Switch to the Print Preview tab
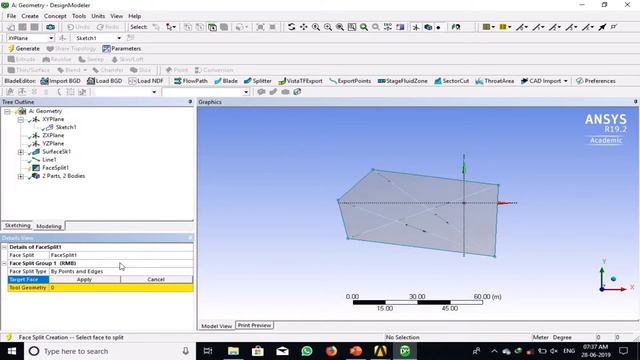 [255, 325]
